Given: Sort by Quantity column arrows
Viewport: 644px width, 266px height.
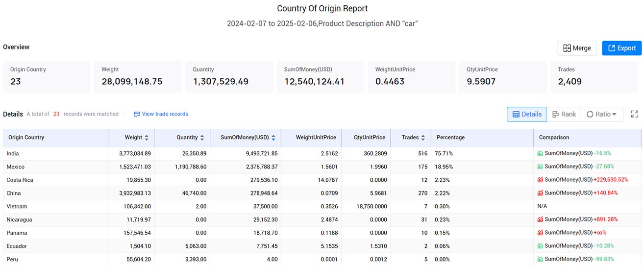Looking at the screenshot, I should (202, 138).
